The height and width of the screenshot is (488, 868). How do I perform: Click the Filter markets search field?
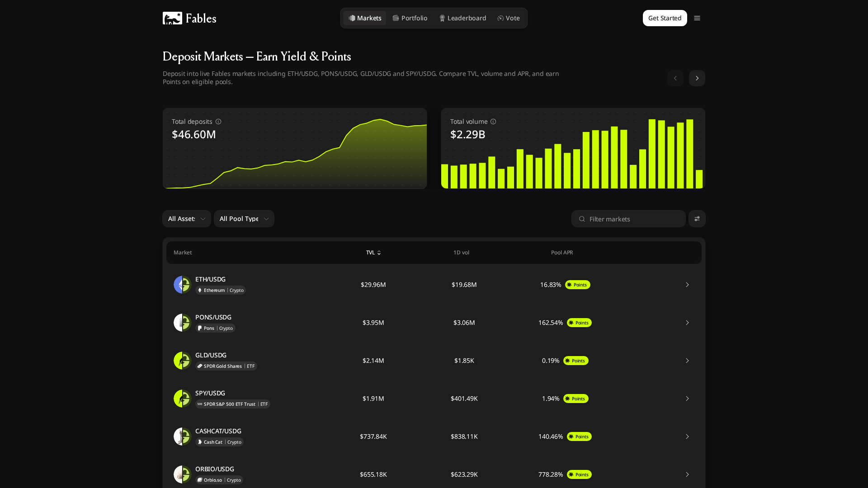click(628, 219)
